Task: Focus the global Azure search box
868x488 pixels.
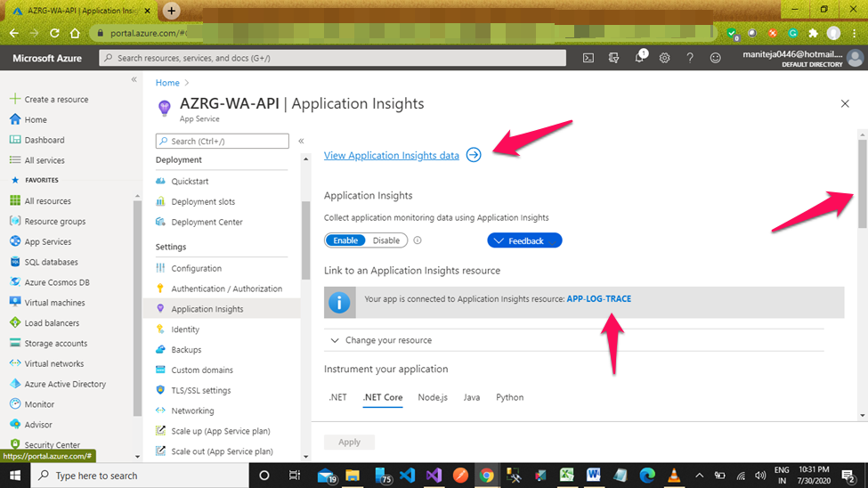Action: [x=333, y=58]
